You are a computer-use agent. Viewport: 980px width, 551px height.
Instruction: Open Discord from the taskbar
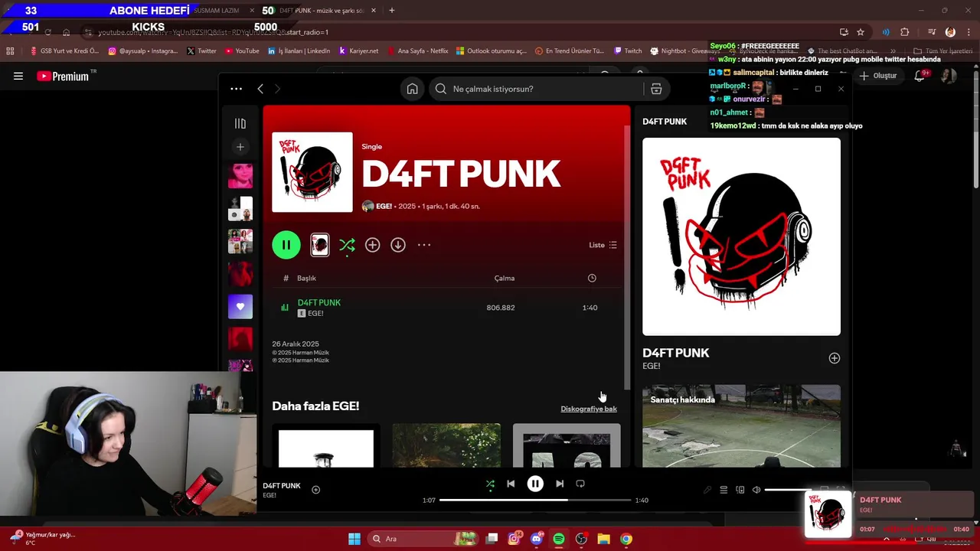coord(537,539)
